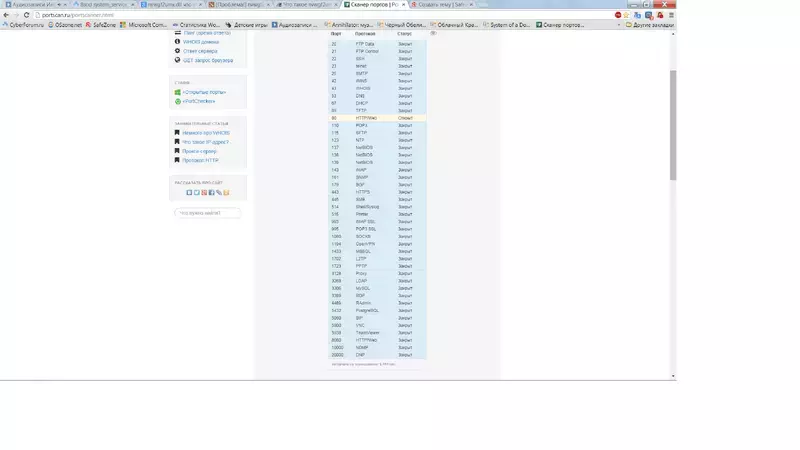Share site via the Facebook icon
Image resolution: width=800 pixels, height=450 pixels.
pos(211,192)
